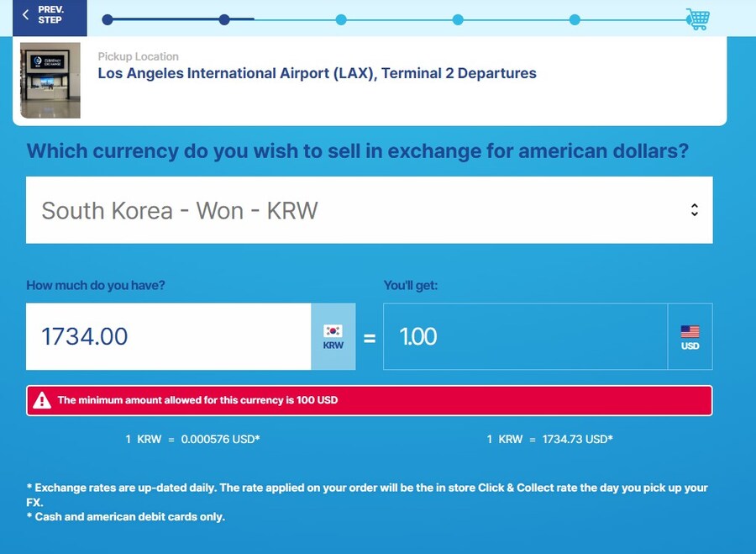Click the dropdown arrows on the currency selector

[x=694, y=210]
